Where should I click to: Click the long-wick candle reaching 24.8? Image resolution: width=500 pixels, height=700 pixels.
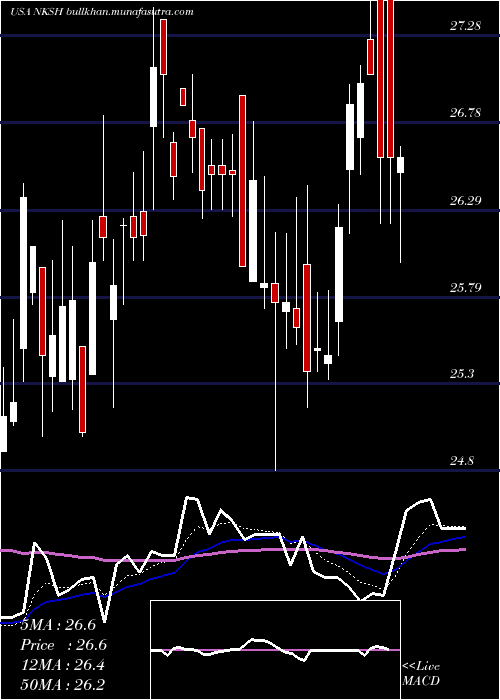(x=275, y=292)
